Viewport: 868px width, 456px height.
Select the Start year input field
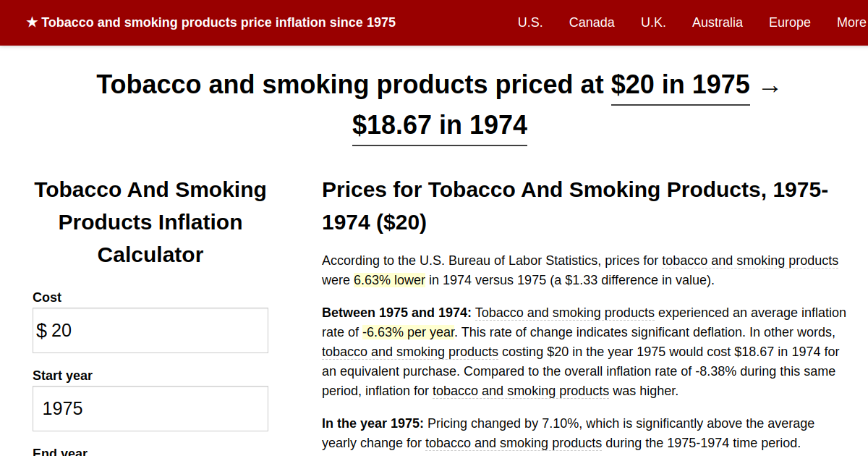point(150,408)
